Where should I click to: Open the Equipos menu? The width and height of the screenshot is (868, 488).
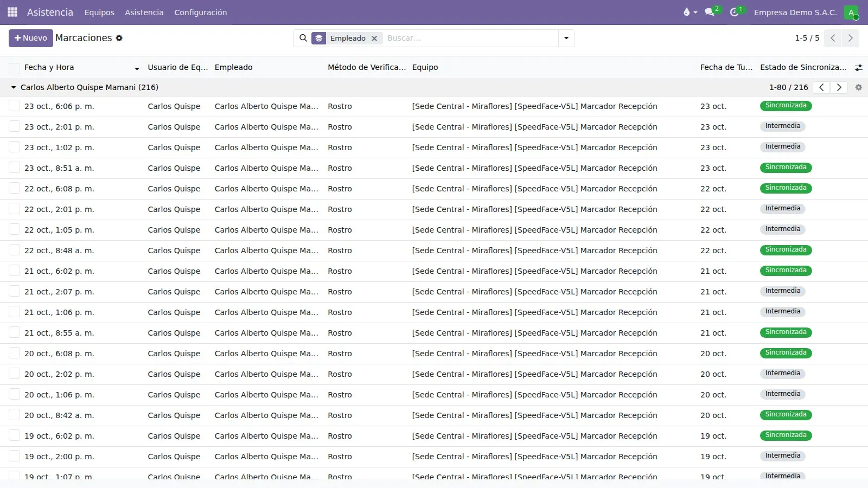point(99,12)
